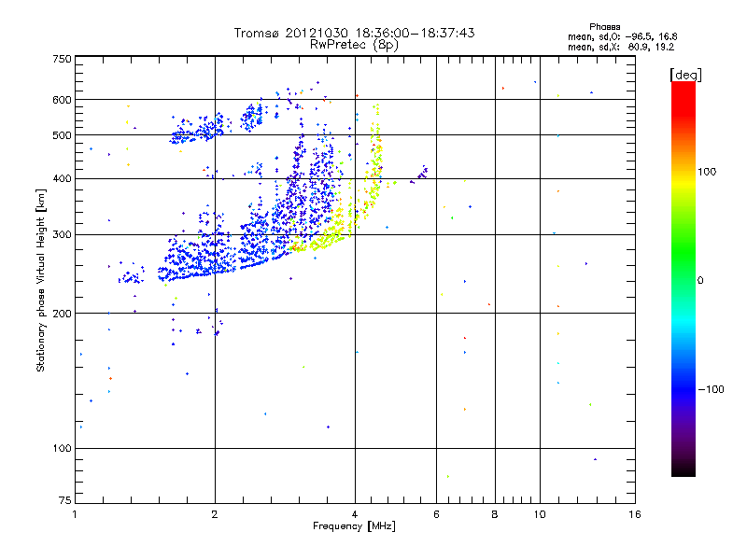The image size is (747, 560).
Task: Click the 'RwPretec (8p)' subtitle
Action: 354,45
